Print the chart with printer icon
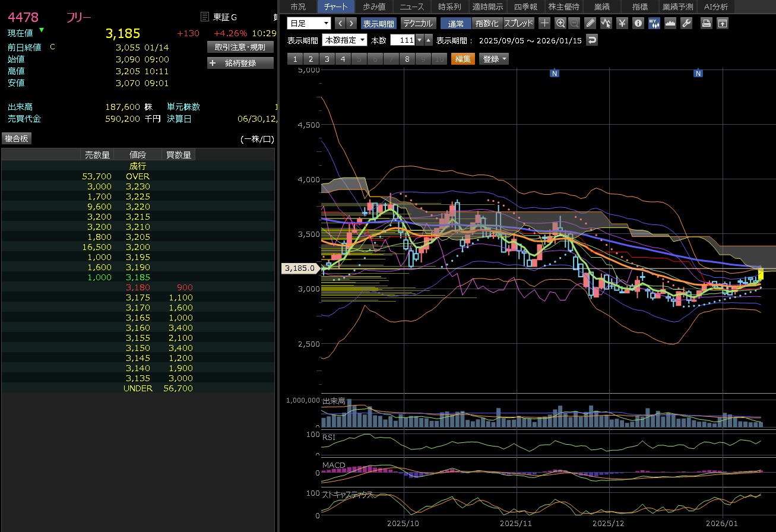Screen dimensions: 776x532 coord(706,23)
